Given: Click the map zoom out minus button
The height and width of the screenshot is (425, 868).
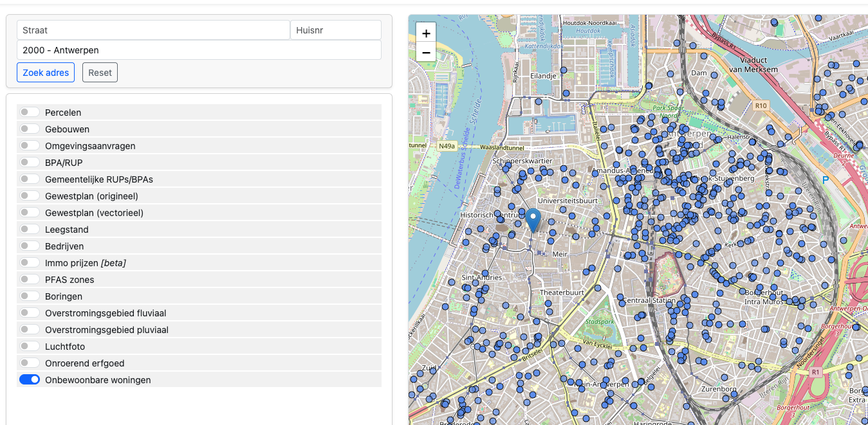Looking at the screenshot, I should (426, 52).
